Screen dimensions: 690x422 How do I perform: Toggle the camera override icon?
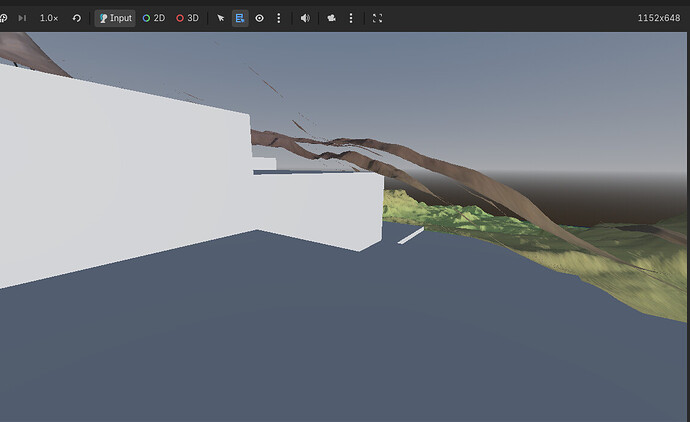point(331,18)
